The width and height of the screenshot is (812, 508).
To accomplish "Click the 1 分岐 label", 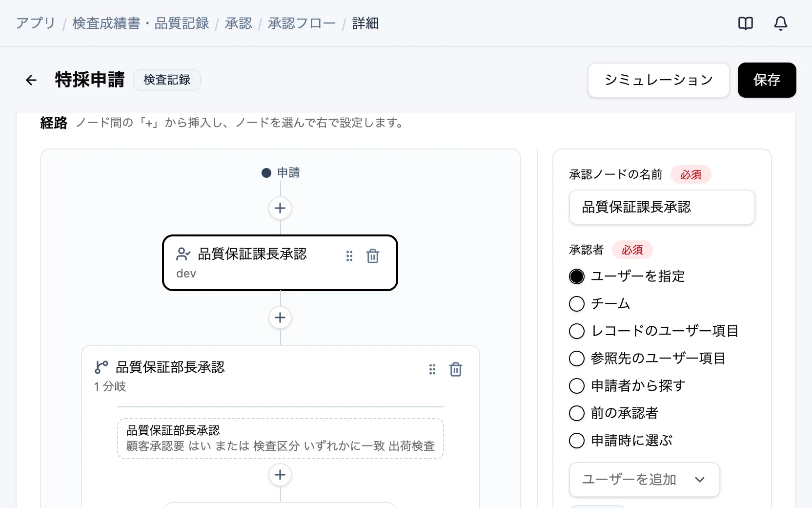I will click(x=110, y=387).
